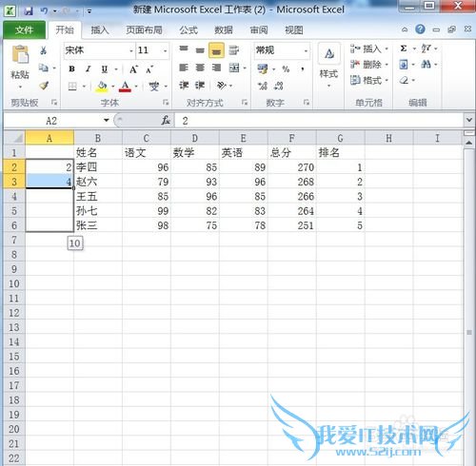Undo the last action in the quick access toolbar
Viewport: 476px width, 466px height.
point(44,11)
